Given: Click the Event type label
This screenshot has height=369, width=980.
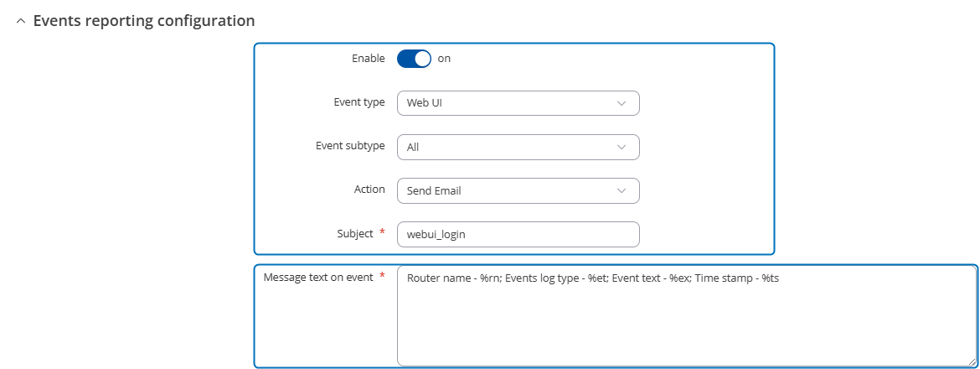Looking at the screenshot, I should coord(359,102).
